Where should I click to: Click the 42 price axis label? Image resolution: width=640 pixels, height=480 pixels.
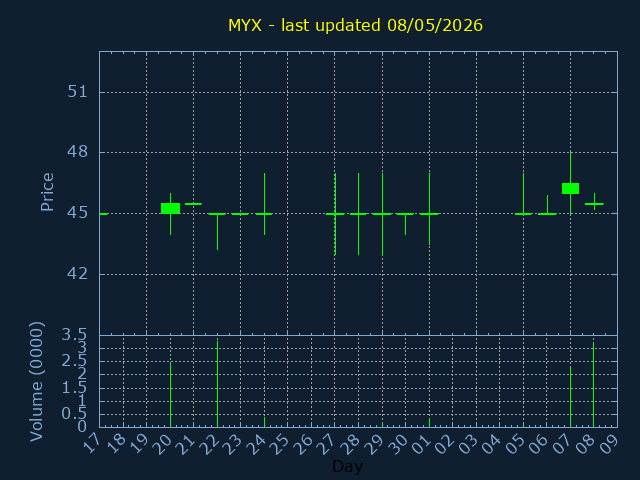tap(78, 273)
